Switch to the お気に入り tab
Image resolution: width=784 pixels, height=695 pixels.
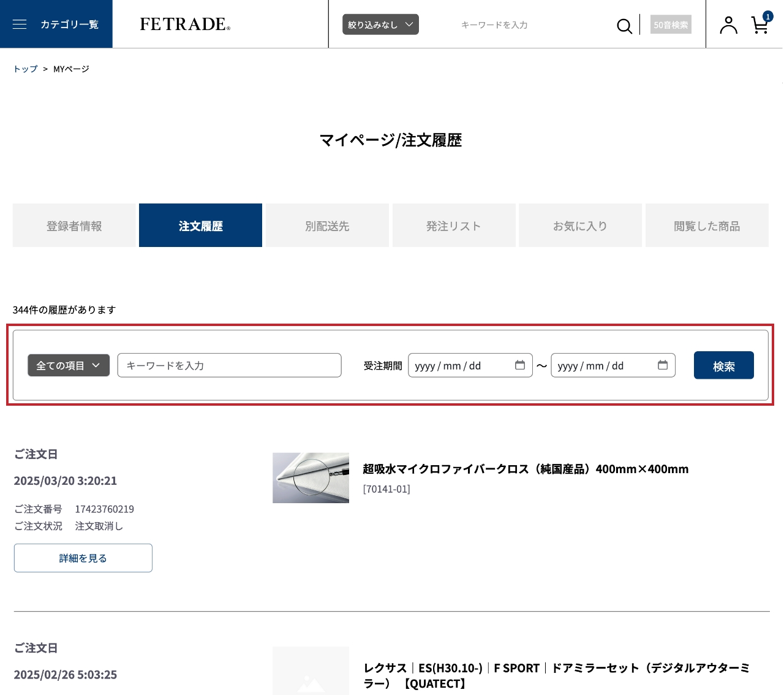579,225
